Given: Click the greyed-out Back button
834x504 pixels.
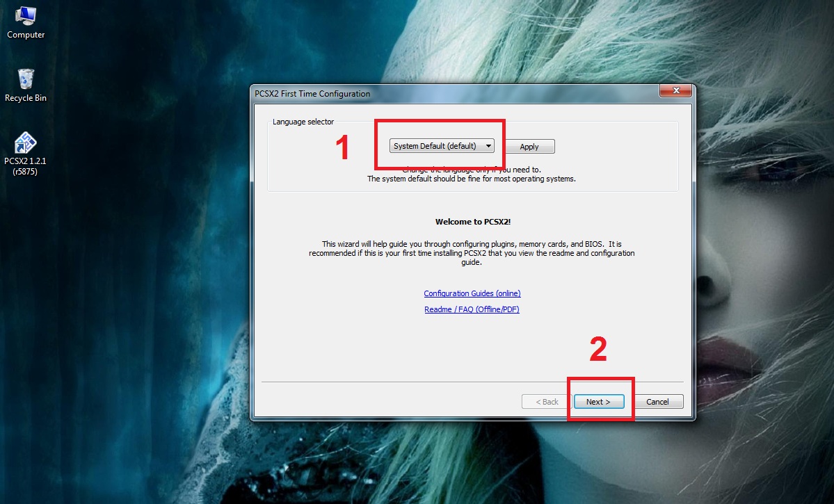Looking at the screenshot, I should click(547, 402).
